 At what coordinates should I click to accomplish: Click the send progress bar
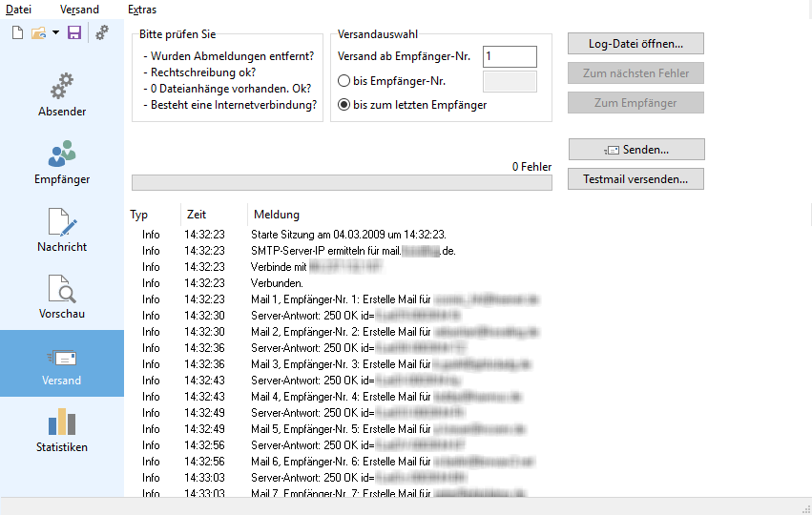(342, 183)
